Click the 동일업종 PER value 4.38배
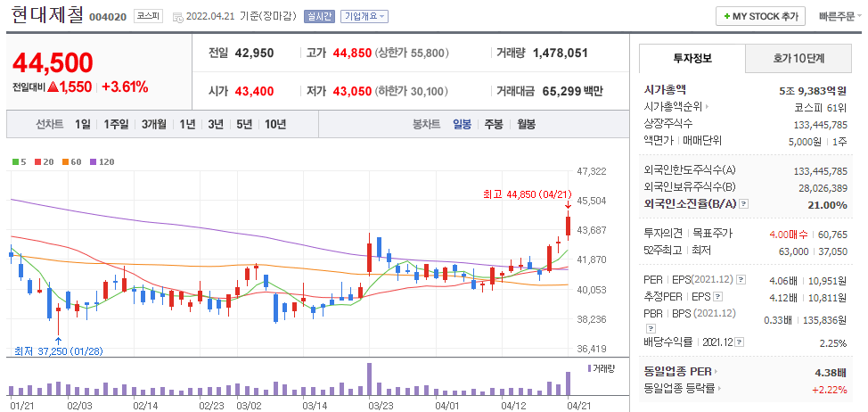The image size is (868, 412). point(832,372)
